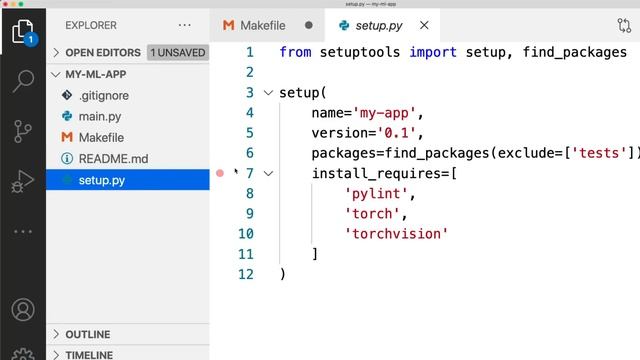This screenshot has height=360, width=640.
Task: Open main.py in the file tree
Action: tap(128, 116)
